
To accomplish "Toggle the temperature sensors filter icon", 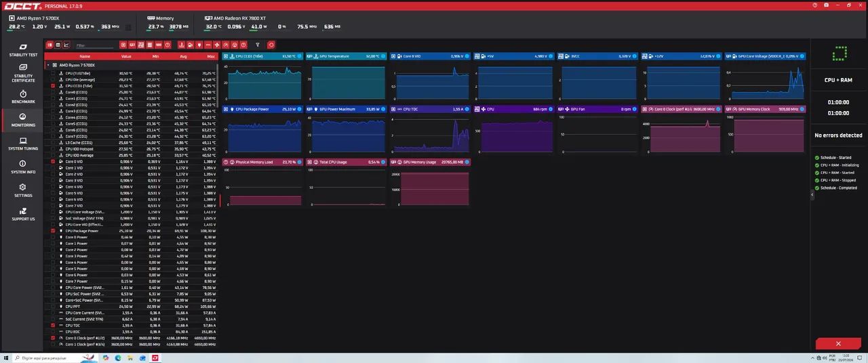I will coord(181,45).
